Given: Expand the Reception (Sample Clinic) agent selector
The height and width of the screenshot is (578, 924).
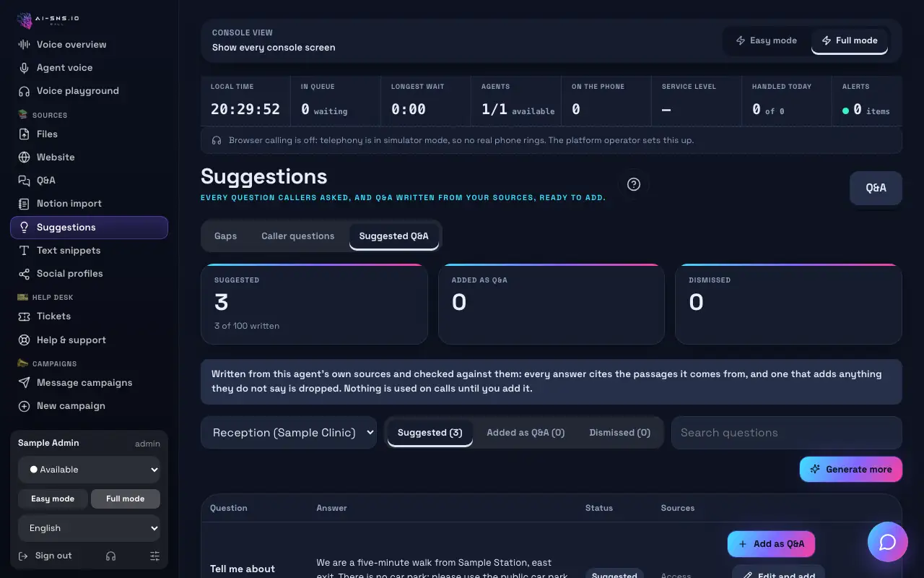Looking at the screenshot, I should pyautogui.click(x=289, y=433).
